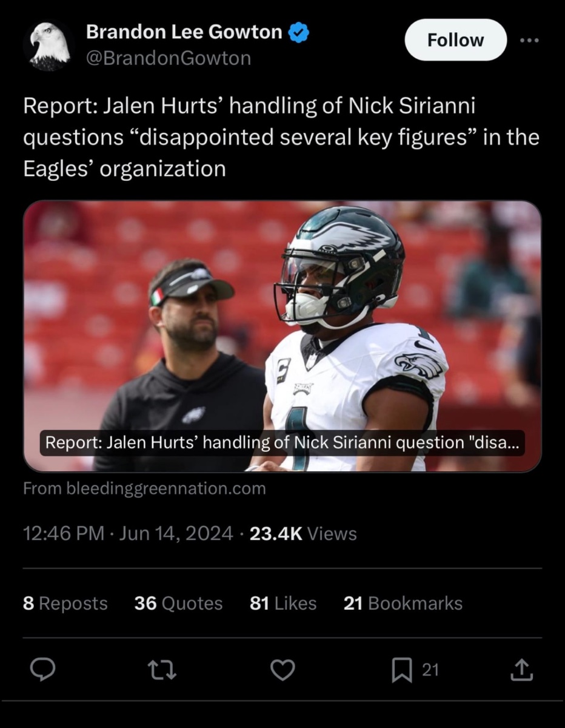565x728 pixels.
Task: Open Brandon Lee Gowton's display name
Action: pyautogui.click(x=184, y=33)
